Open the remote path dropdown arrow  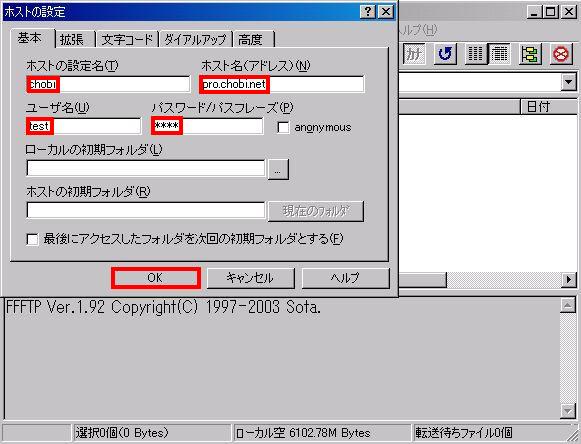[x=568, y=82]
